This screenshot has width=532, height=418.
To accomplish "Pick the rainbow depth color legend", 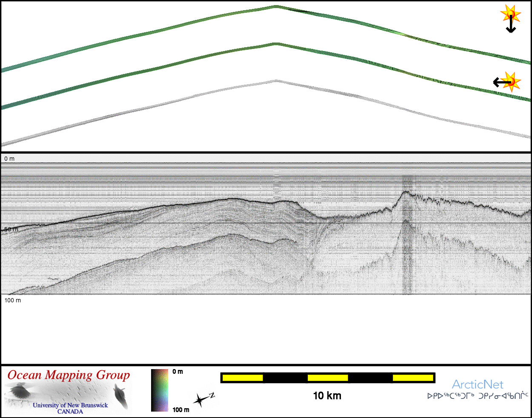I will click(x=160, y=390).
